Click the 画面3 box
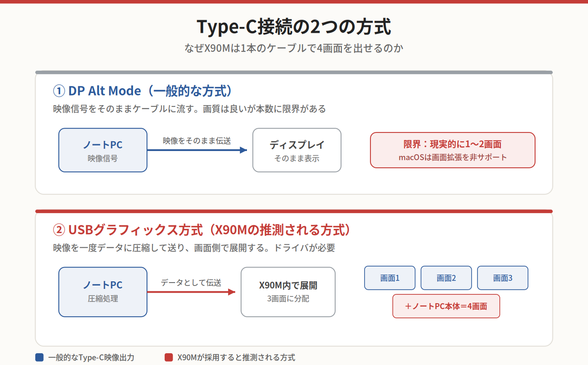The image size is (588, 365). click(x=503, y=278)
